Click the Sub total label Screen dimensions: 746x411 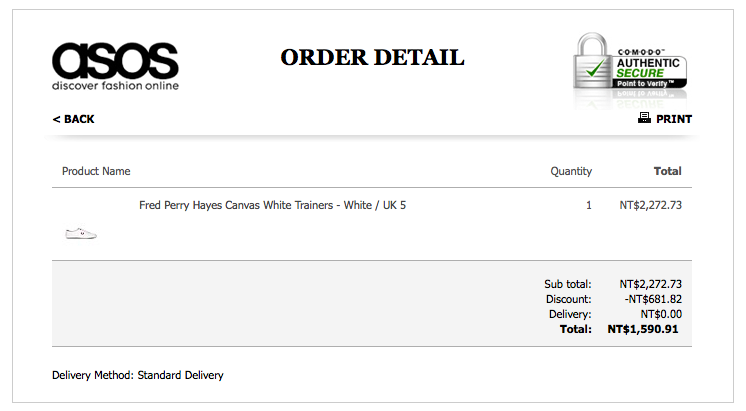tap(568, 284)
